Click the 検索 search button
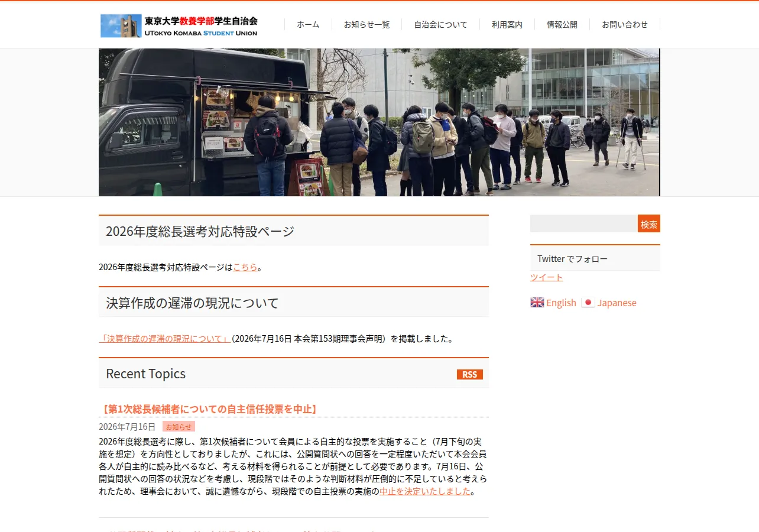The height and width of the screenshot is (532, 759). coord(649,224)
